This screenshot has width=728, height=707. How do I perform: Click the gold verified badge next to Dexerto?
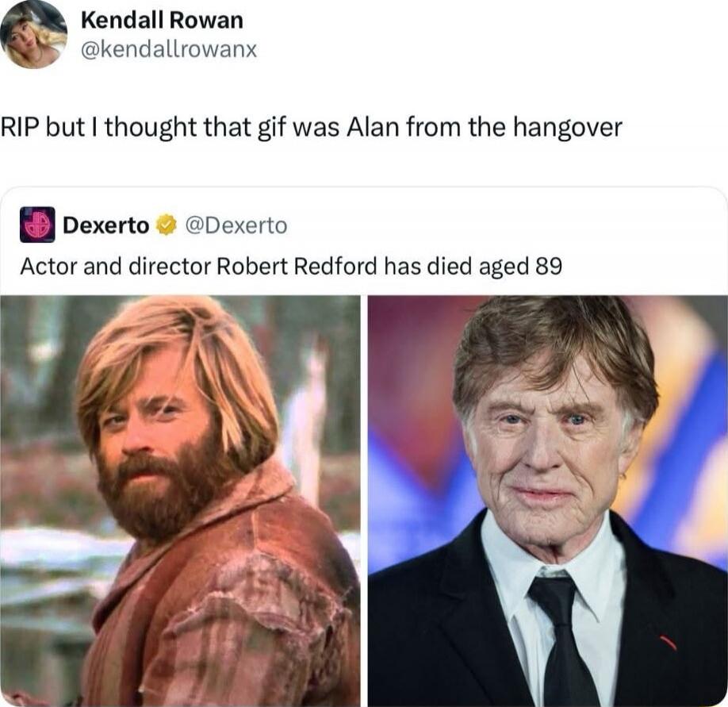click(167, 225)
